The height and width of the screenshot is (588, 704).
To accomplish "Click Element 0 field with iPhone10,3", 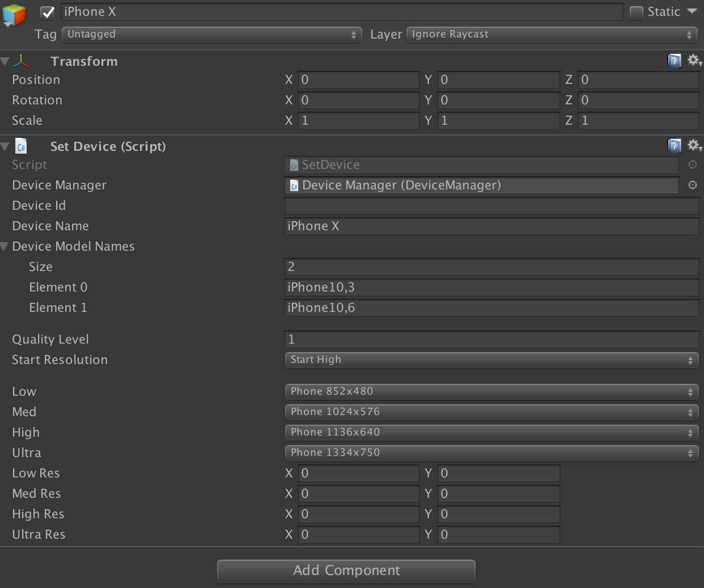I will click(x=492, y=287).
